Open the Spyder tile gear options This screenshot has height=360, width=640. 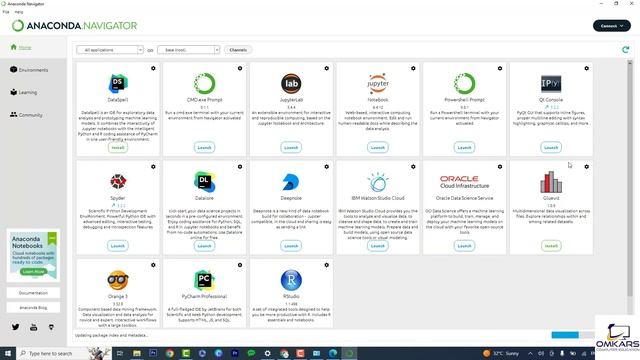tap(153, 167)
